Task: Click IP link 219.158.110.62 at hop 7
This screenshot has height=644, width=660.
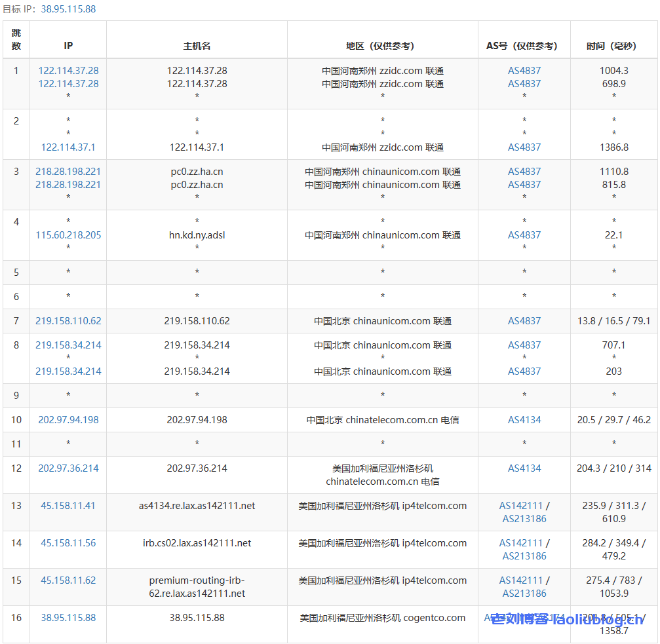Action: 68,321
